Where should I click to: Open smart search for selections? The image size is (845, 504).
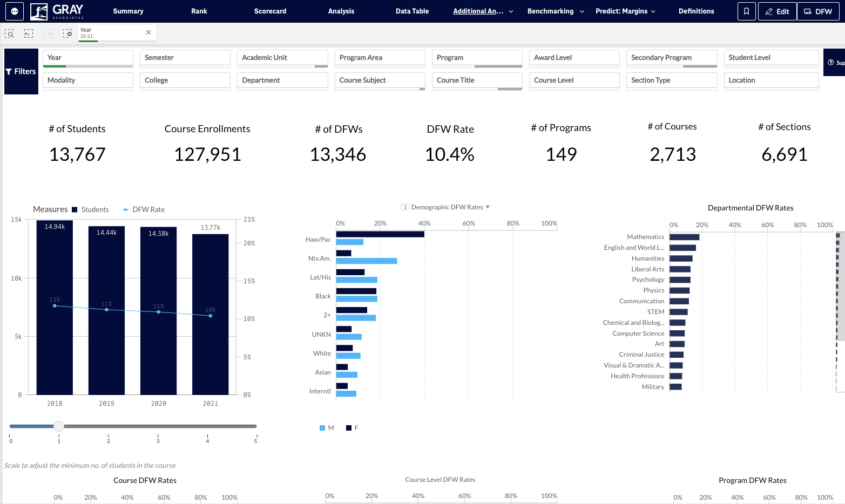[9, 33]
